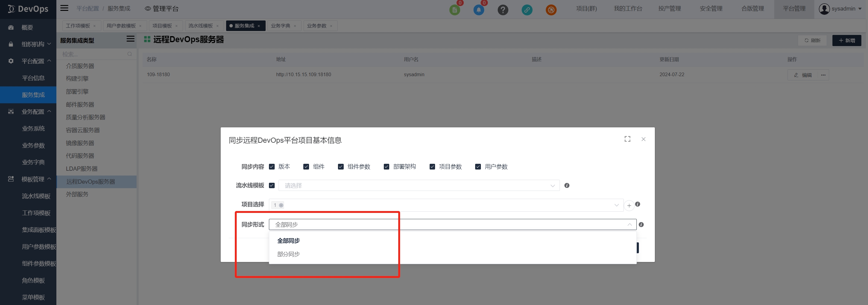Click the fullscreen icon in the sync dialog
This screenshot has width=868, height=305.
(x=627, y=139)
